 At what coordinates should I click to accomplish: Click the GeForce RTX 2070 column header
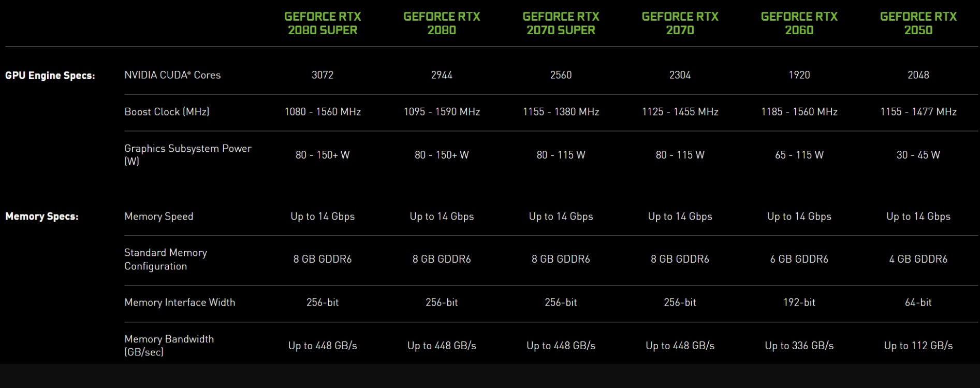[680, 23]
